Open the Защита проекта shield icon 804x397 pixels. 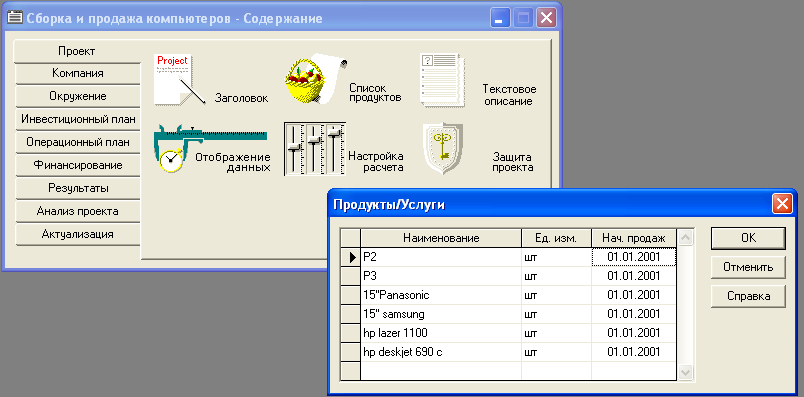pyautogui.click(x=443, y=149)
